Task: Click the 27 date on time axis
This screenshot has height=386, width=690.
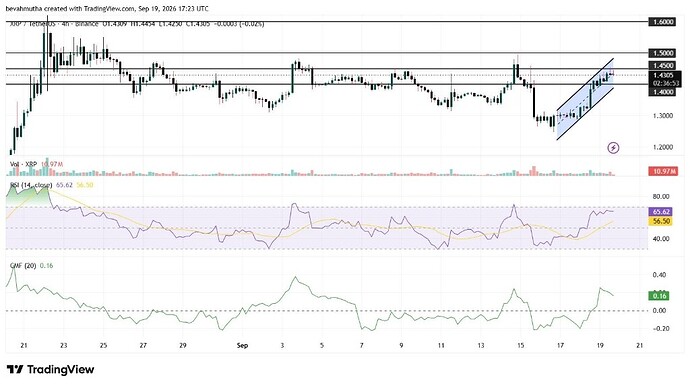Action: 143,346
